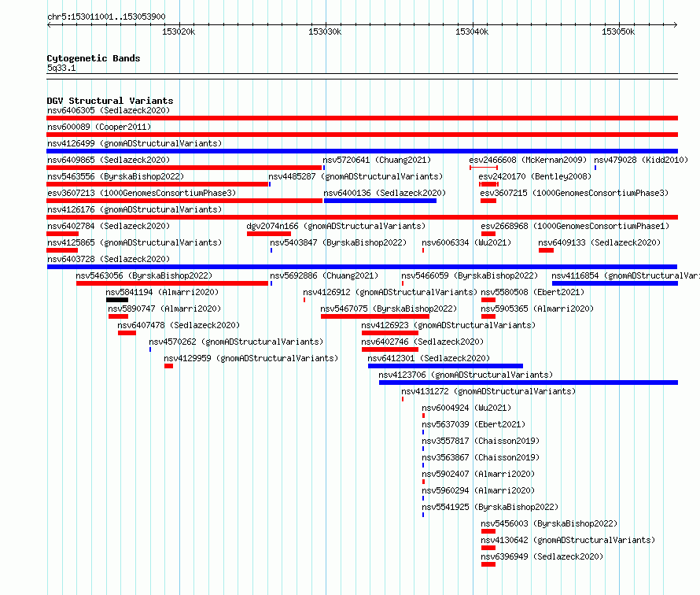
Task: Click nsv5466059 (ByrskaBishop2022) label
Action: (x=470, y=275)
